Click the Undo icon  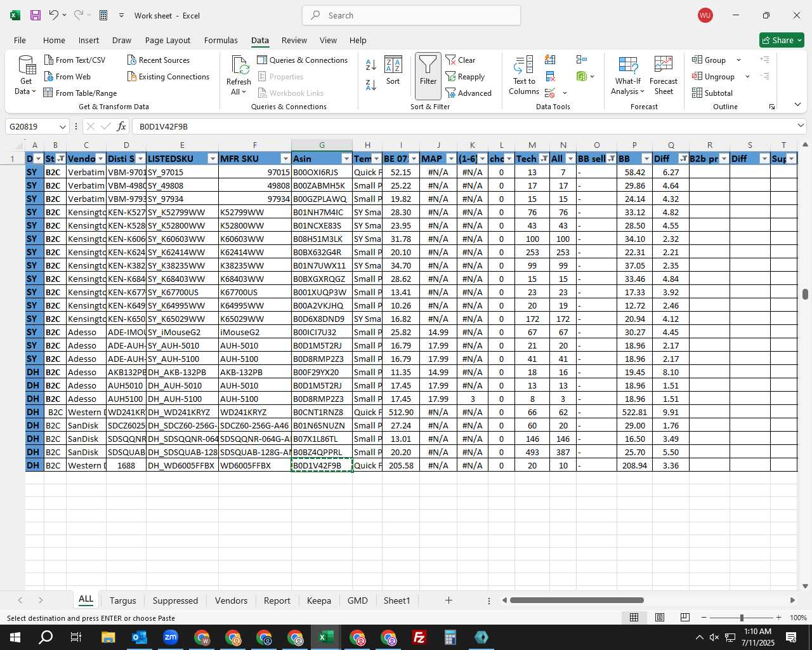[x=54, y=15]
